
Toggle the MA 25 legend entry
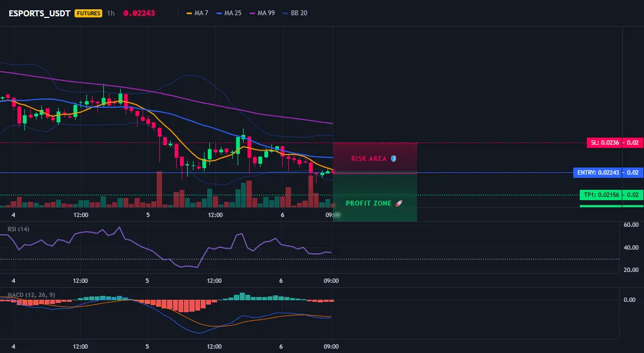(229, 13)
